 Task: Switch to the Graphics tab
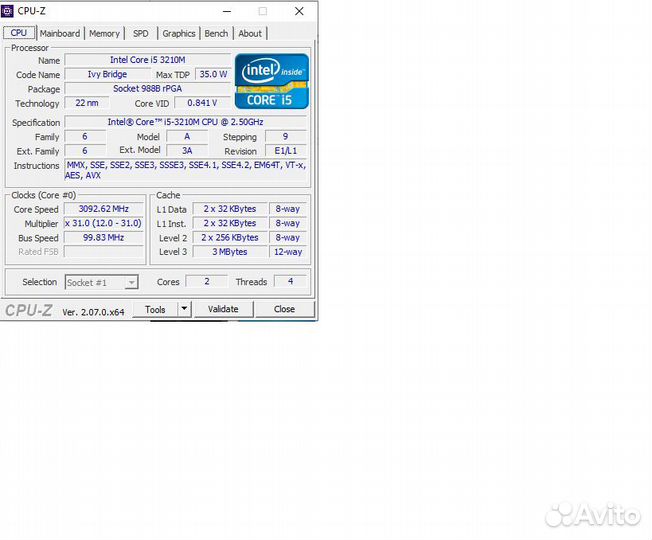pos(179,33)
